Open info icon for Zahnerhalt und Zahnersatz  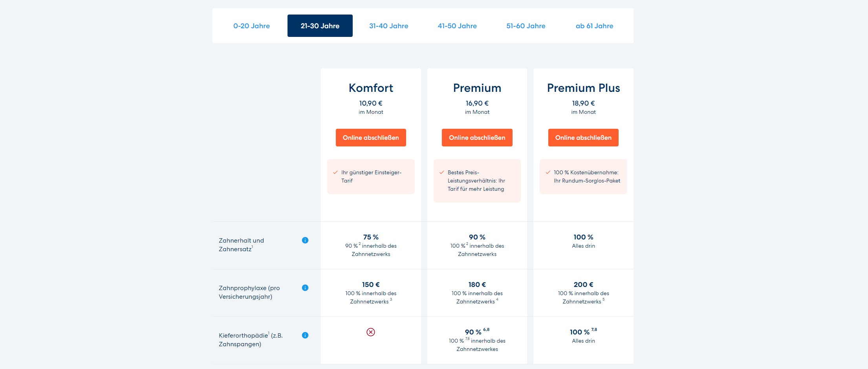[x=305, y=240]
